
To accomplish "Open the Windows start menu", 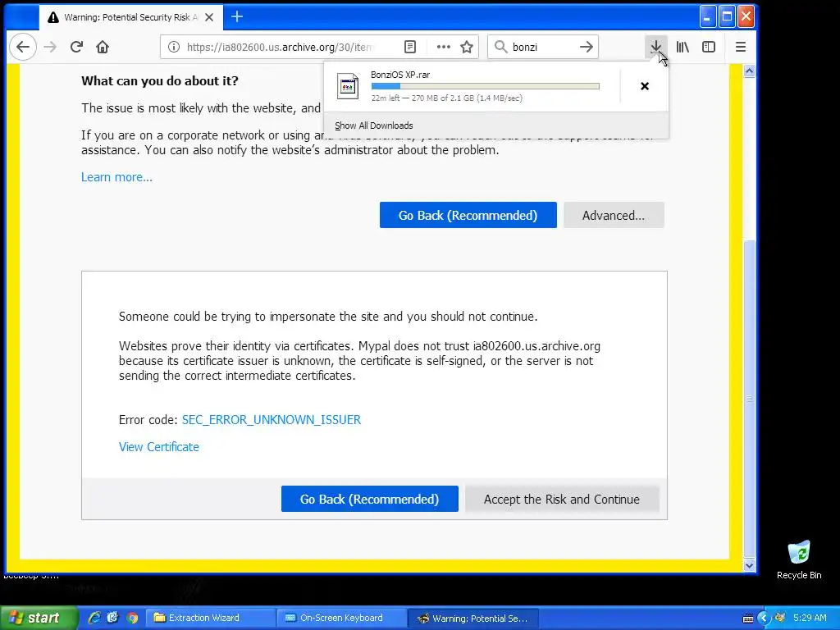I will pos(39,619).
